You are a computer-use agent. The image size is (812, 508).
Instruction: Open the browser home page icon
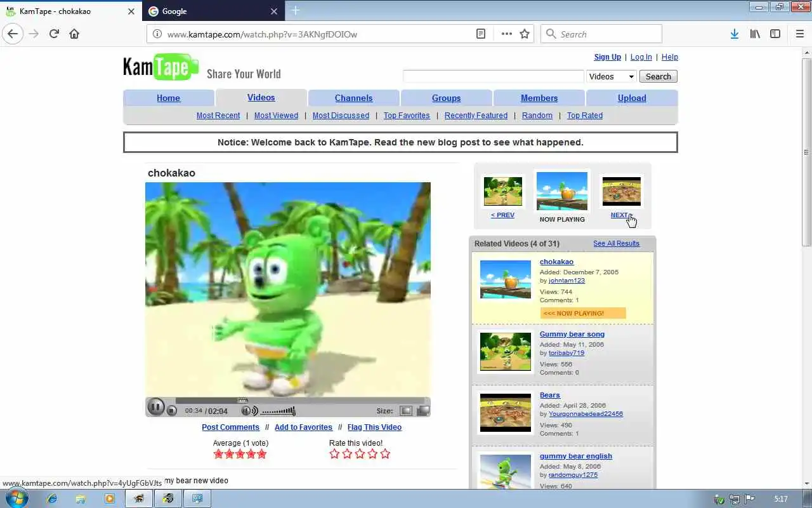(74, 34)
